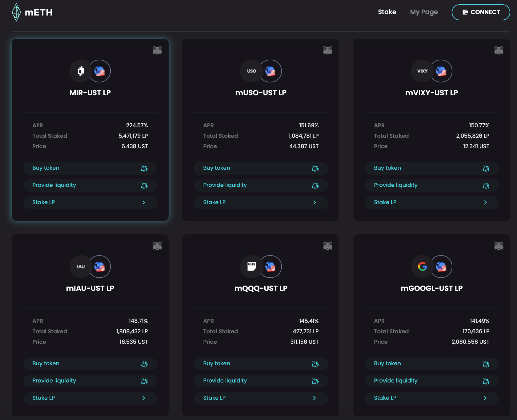Click UST flag icon on mIAU-UST LP card
This screenshot has height=420, width=517.
(100, 267)
